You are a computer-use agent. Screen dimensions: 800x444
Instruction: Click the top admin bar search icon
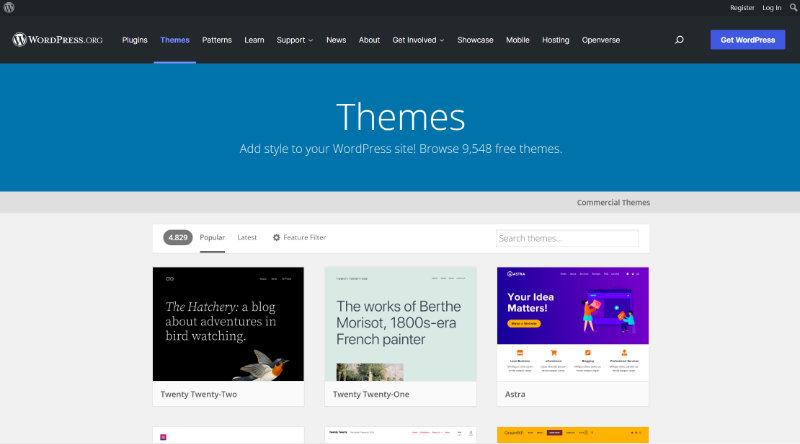pyautogui.click(x=793, y=7)
